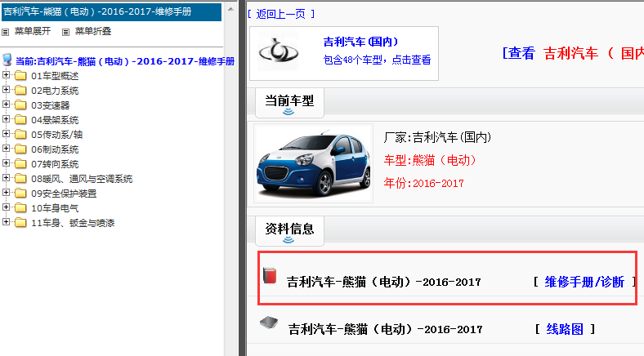The image size is (644, 356).
Task: Expand the 10车身电气 tree node
Action: [6, 207]
